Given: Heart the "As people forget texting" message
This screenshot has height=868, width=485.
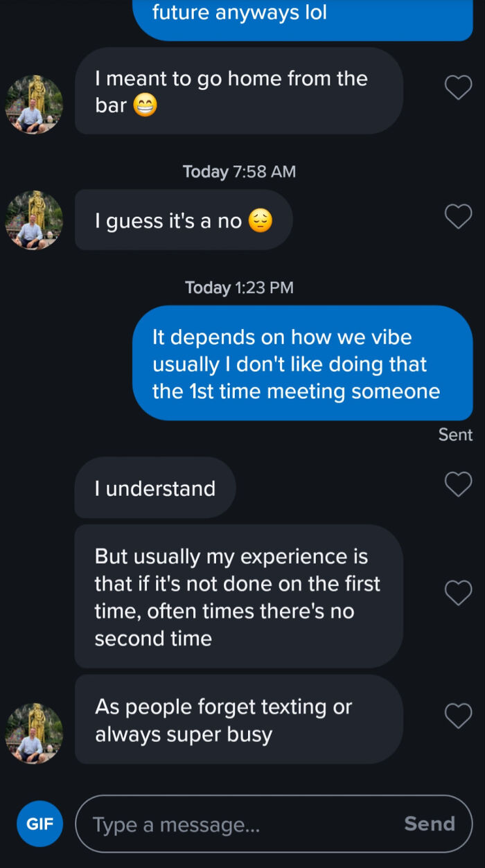Looking at the screenshot, I should tap(458, 716).
